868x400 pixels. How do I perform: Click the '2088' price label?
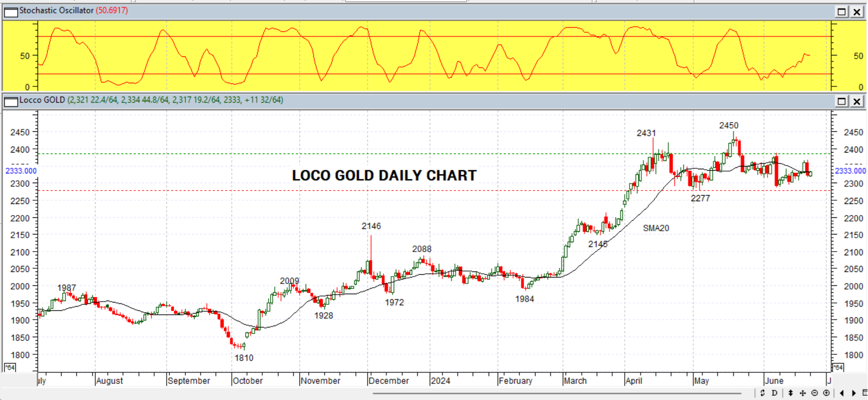pyautogui.click(x=422, y=249)
